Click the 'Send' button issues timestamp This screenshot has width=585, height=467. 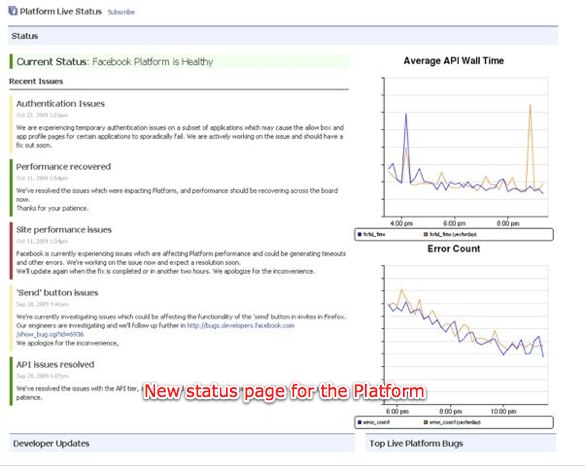pos(42,304)
